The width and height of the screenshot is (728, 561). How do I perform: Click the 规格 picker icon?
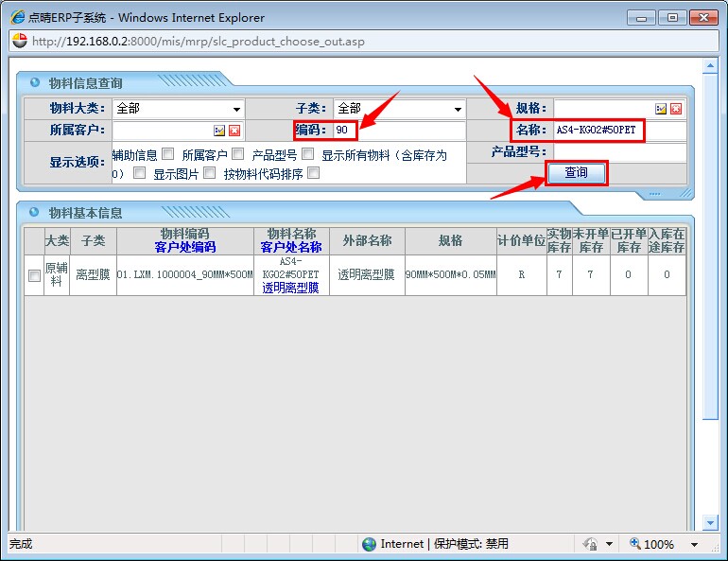661,109
